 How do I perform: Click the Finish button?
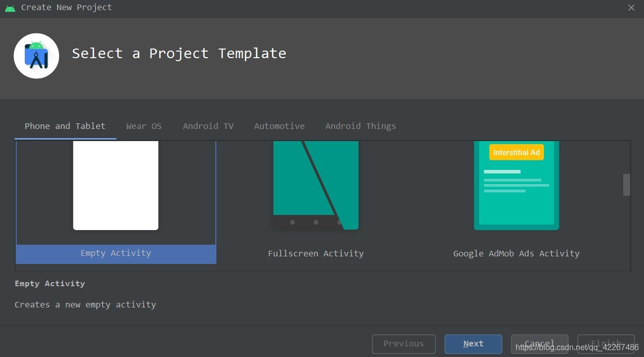606,344
